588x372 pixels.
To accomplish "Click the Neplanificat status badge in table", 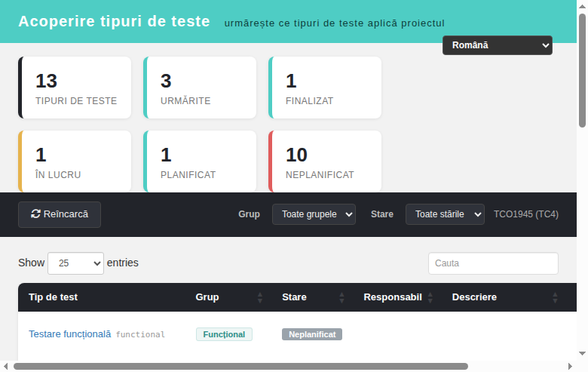I will (x=312, y=334).
